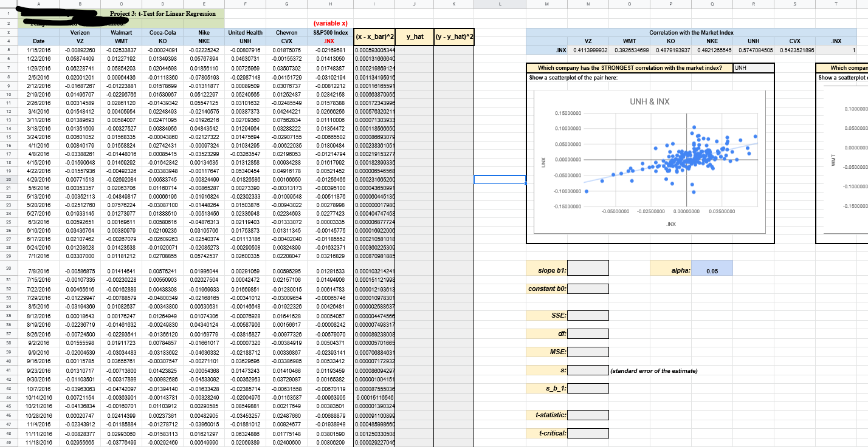Click the correlation value 0.4879193937
The height and width of the screenshot is (447, 868).
[x=670, y=49]
